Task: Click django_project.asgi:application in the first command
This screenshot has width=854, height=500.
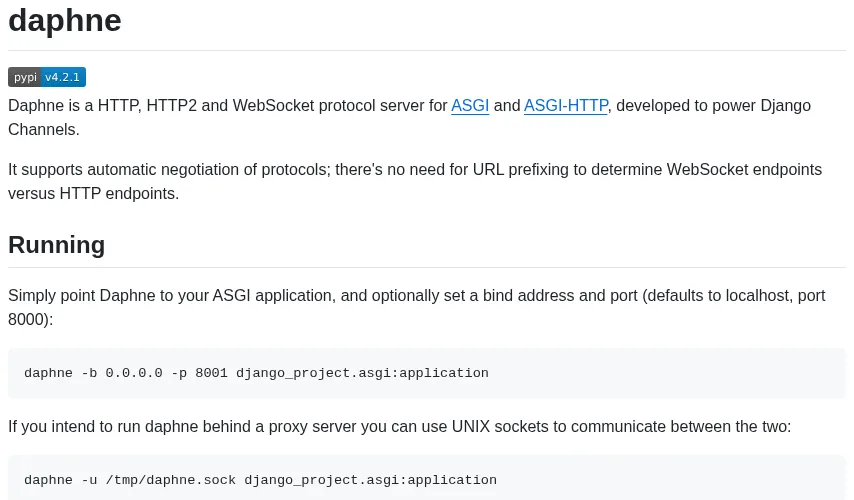Action: point(362,373)
